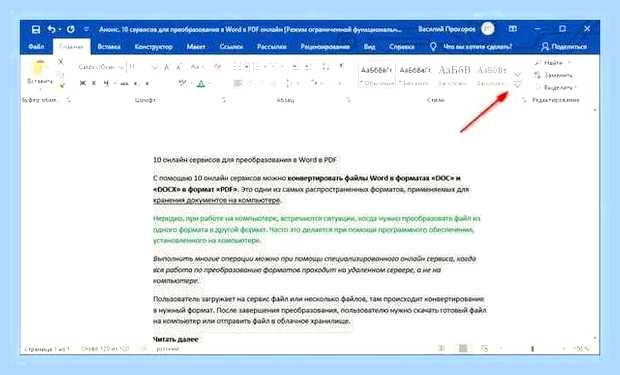Switch to Print Layout view icon

point(463,348)
